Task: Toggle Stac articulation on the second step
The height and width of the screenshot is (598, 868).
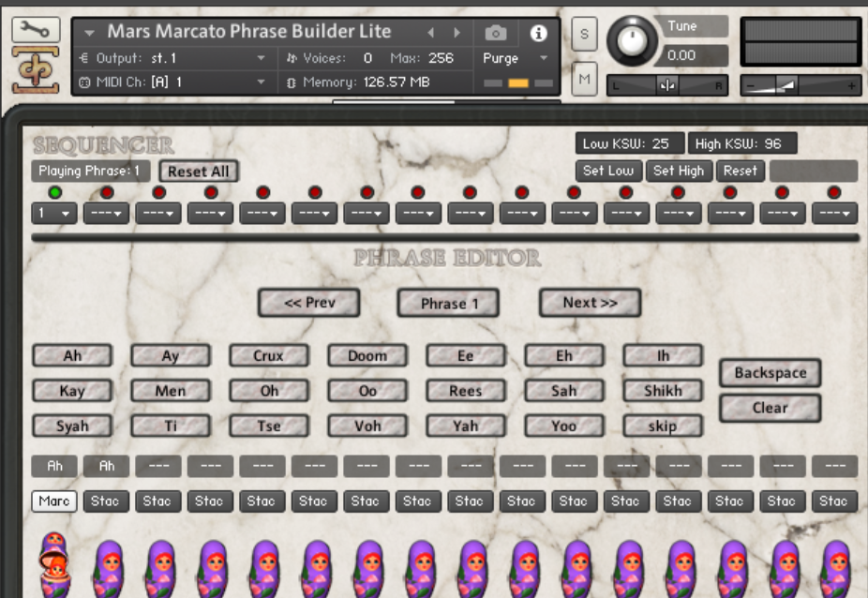Action: (x=106, y=501)
